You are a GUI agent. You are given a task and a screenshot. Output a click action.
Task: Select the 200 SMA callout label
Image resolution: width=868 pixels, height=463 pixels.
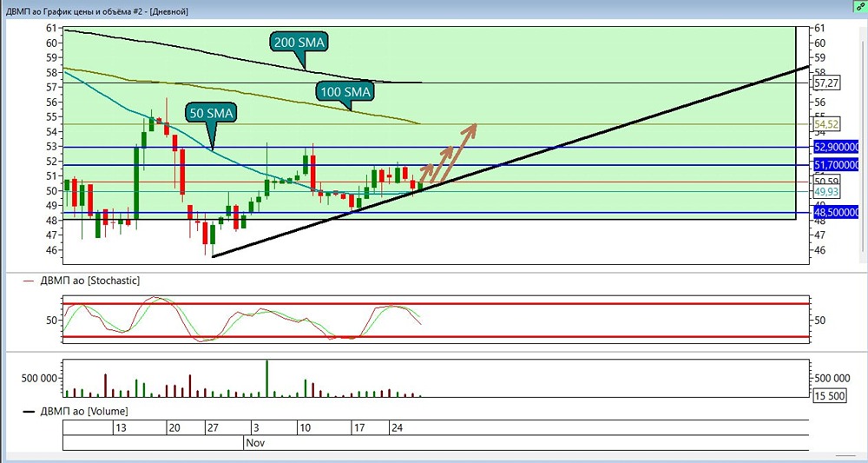click(x=299, y=42)
